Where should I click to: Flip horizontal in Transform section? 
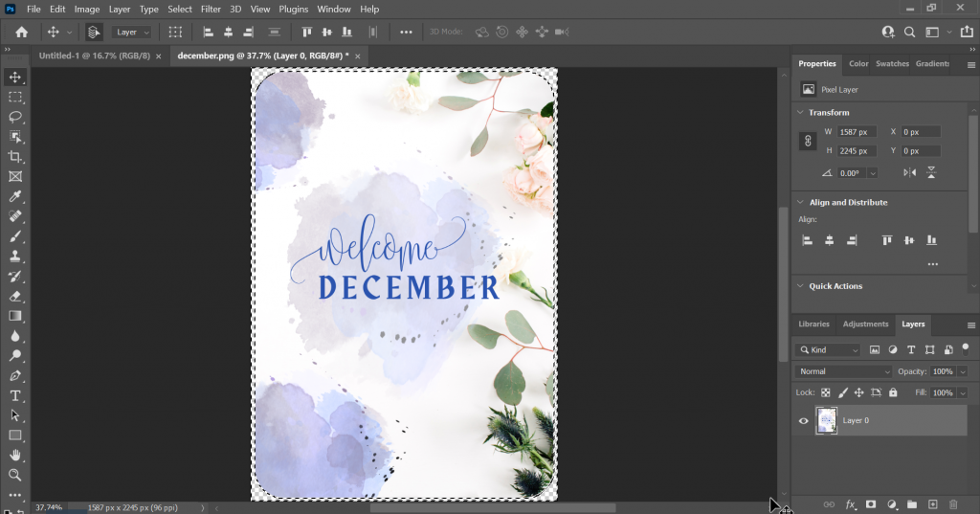pos(910,172)
